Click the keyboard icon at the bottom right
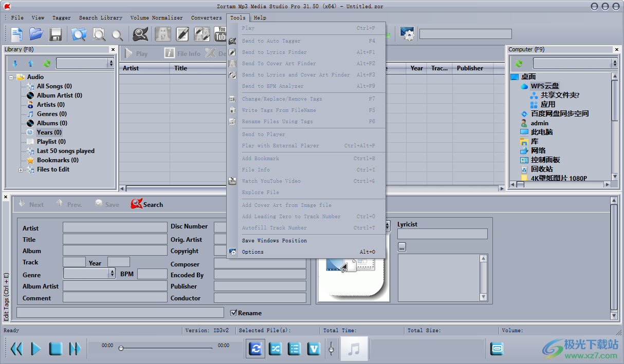 pyautogui.click(x=497, y=349)
